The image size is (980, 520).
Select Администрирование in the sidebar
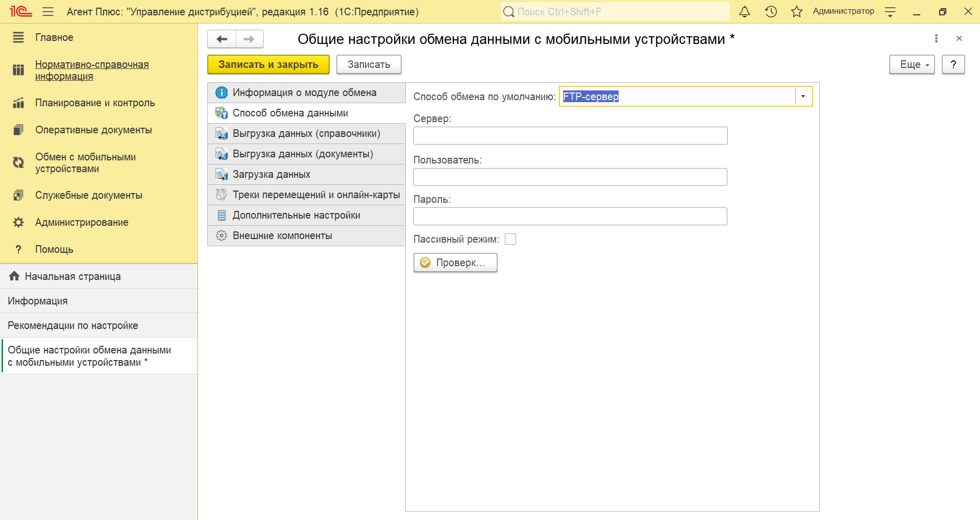(82, 223)
